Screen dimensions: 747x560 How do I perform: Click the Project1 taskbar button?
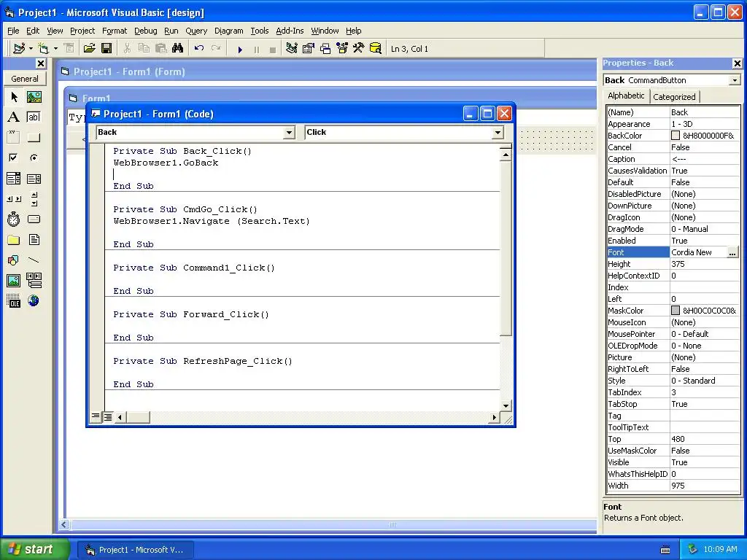136,550
